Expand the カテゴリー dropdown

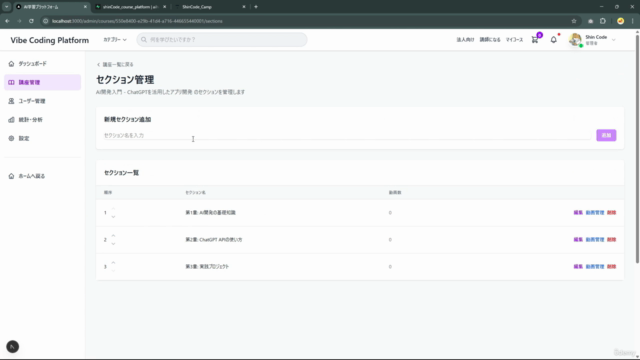click(115, 40)
